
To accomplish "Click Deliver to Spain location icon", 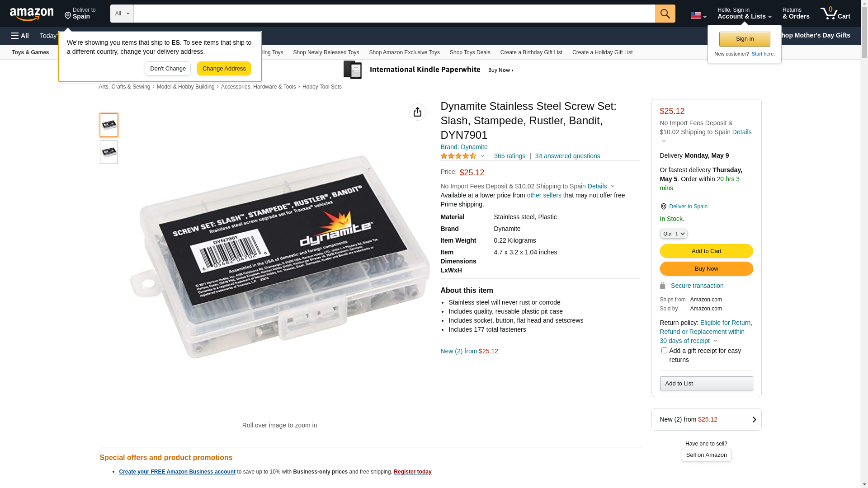I will point(663,206).
